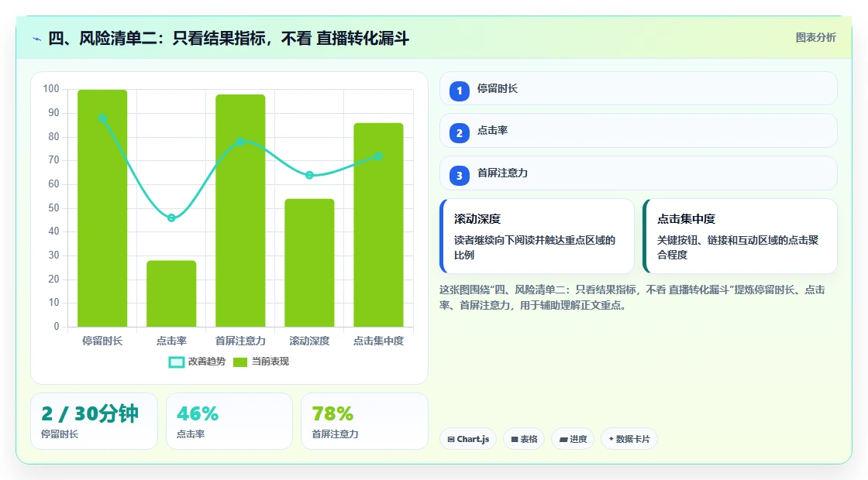Click the number 1 badge for 停留时长
868x480 pixels.
[x=459, y=91]
